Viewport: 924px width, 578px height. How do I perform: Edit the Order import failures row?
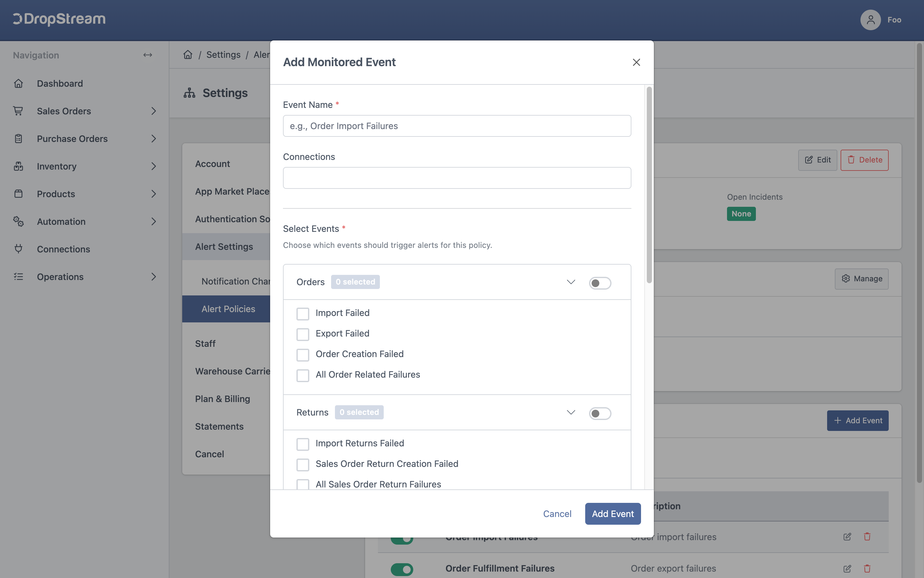(x=847, y=537)
